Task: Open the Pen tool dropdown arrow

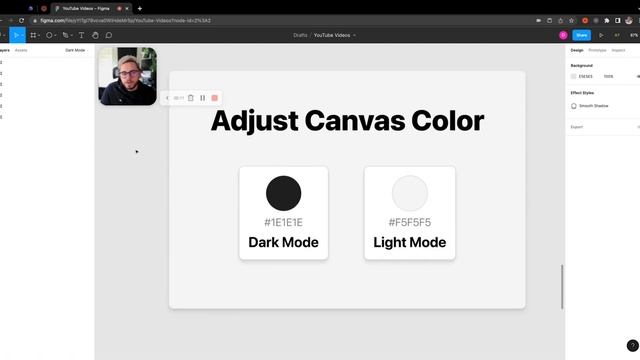Action: pos(71,36)
